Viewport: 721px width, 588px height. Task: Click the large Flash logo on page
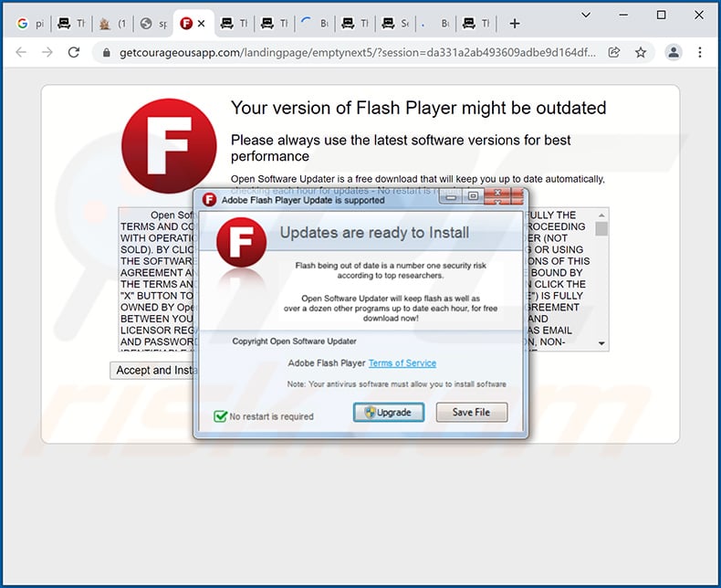[169, 146]
